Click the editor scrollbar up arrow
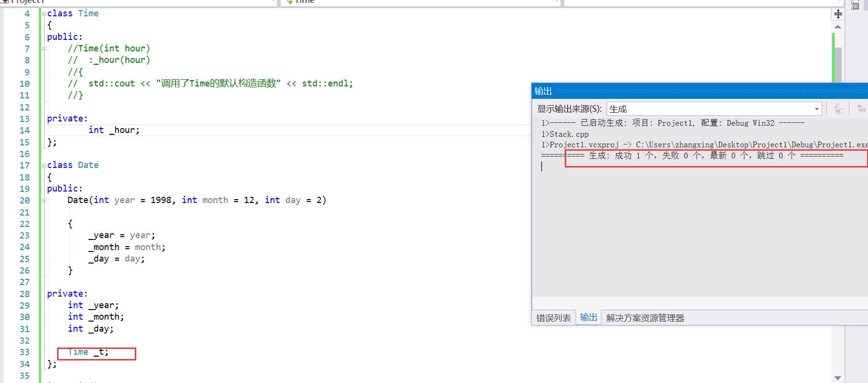 tap(838, 27)
